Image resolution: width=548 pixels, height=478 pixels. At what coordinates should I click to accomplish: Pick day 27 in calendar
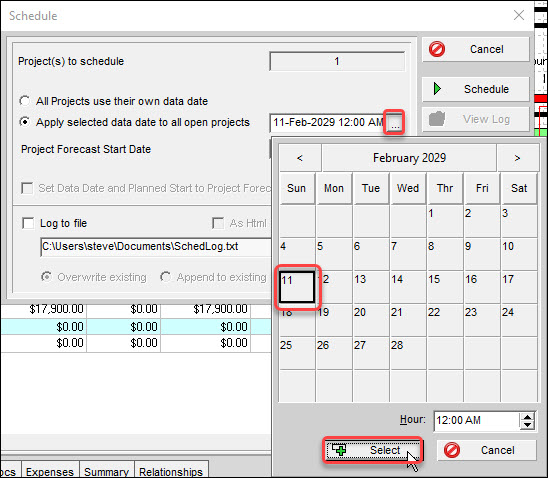[x=371, y=353]
